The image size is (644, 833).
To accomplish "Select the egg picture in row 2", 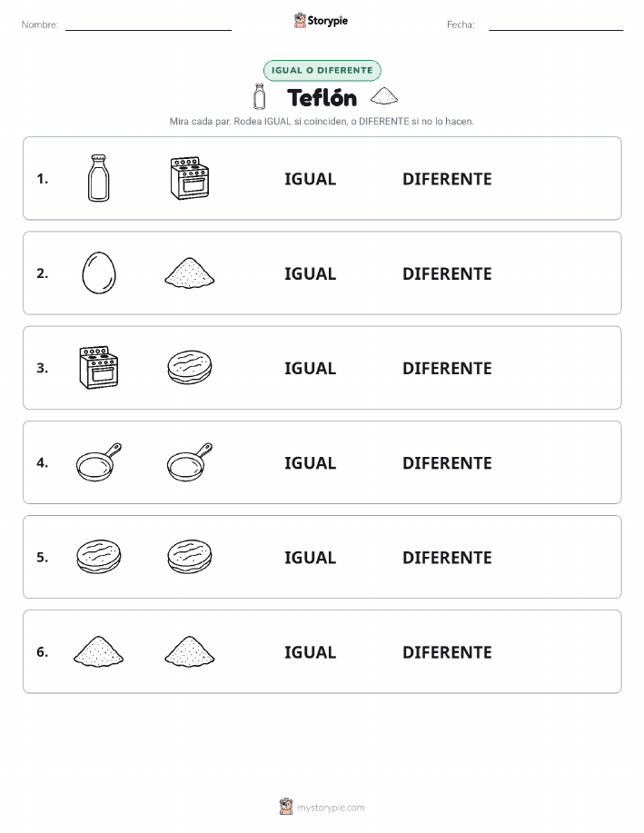I will (99, 273).
